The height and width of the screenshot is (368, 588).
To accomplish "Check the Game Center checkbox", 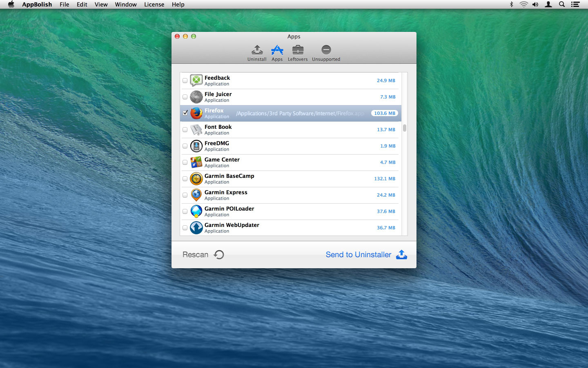I will 185,162.
